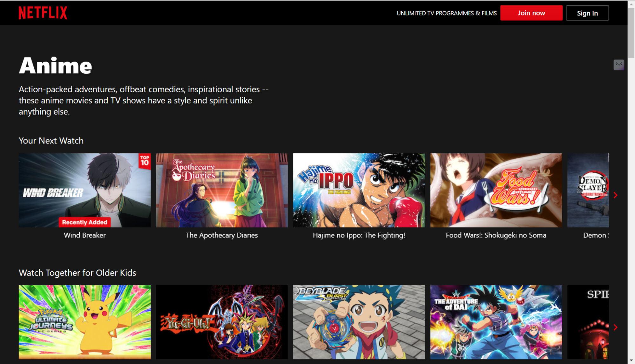The width and height of the screenshot is (635, 364).
Task: Click the Top 10 badge on Wind Breaker
Action: click(145, 161)
